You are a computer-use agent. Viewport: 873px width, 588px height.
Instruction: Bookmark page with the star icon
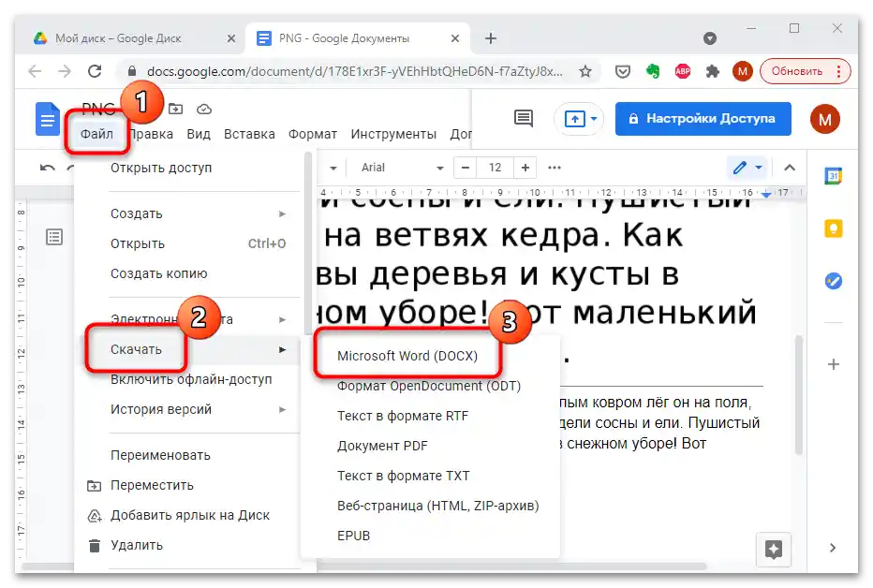click(x=584, y=71)
